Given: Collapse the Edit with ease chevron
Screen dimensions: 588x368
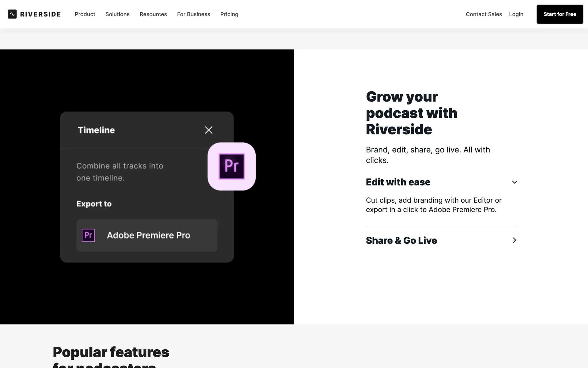Looking at the screenshot, I should [514, 182].
